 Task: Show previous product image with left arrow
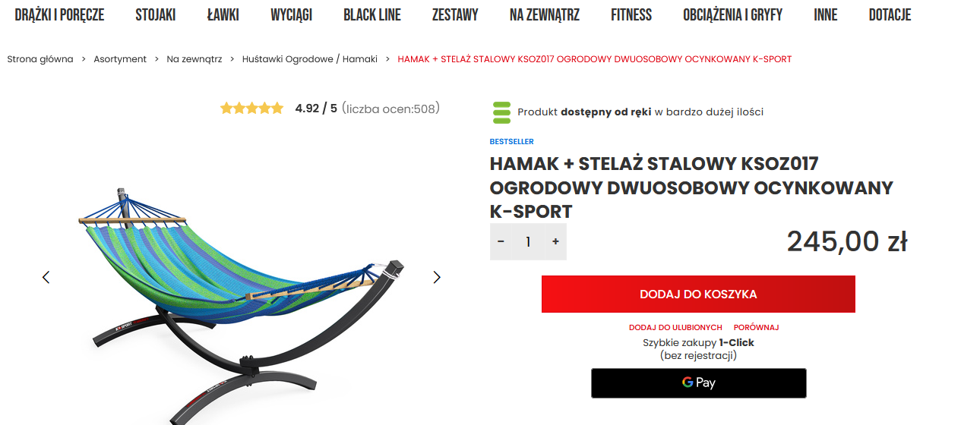coord(46,277)
